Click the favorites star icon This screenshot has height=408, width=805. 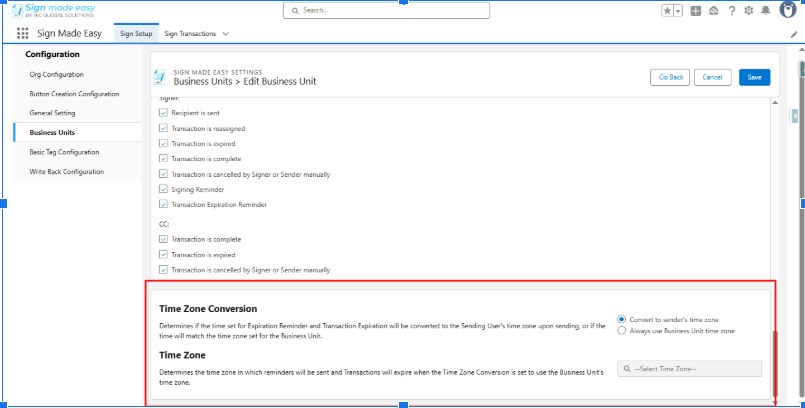click(667, 11)
